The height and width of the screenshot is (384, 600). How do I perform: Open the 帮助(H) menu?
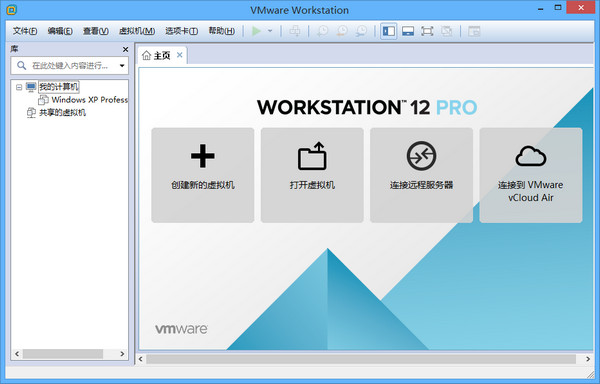tap(222, 31)
